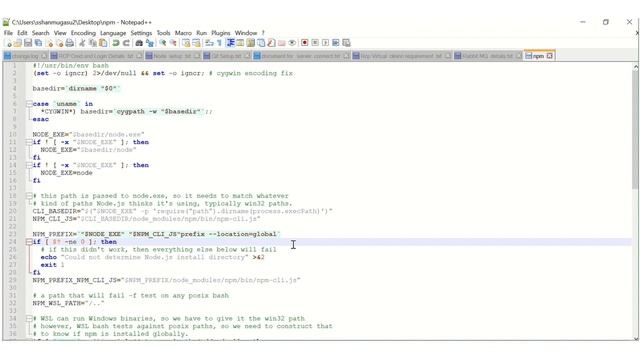Open the Search menu
This screenshot has width=640, height=360.
point(40,33)
